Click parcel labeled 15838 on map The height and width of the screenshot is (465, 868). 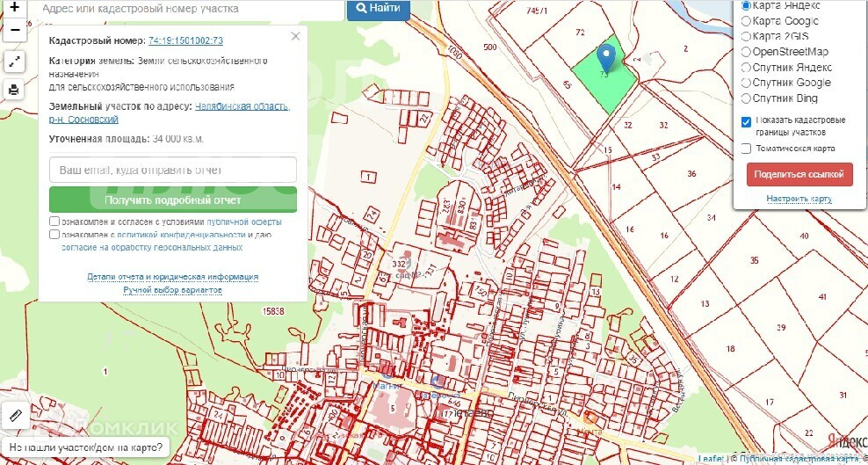click(x=273, y=312)
